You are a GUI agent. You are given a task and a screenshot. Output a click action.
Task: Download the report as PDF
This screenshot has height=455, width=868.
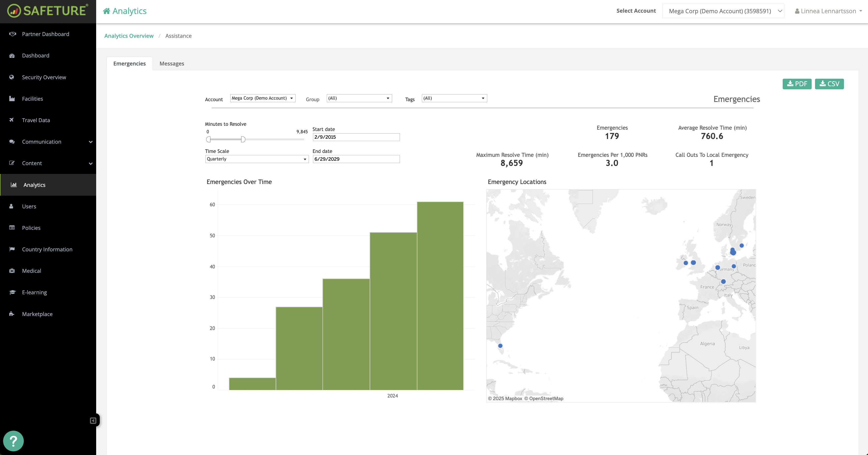click(x=797, y=84)
